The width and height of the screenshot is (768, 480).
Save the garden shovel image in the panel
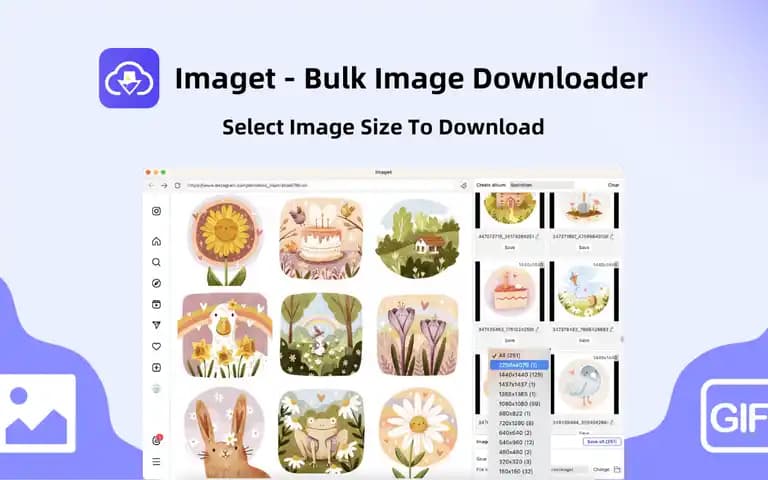[584, 248]
